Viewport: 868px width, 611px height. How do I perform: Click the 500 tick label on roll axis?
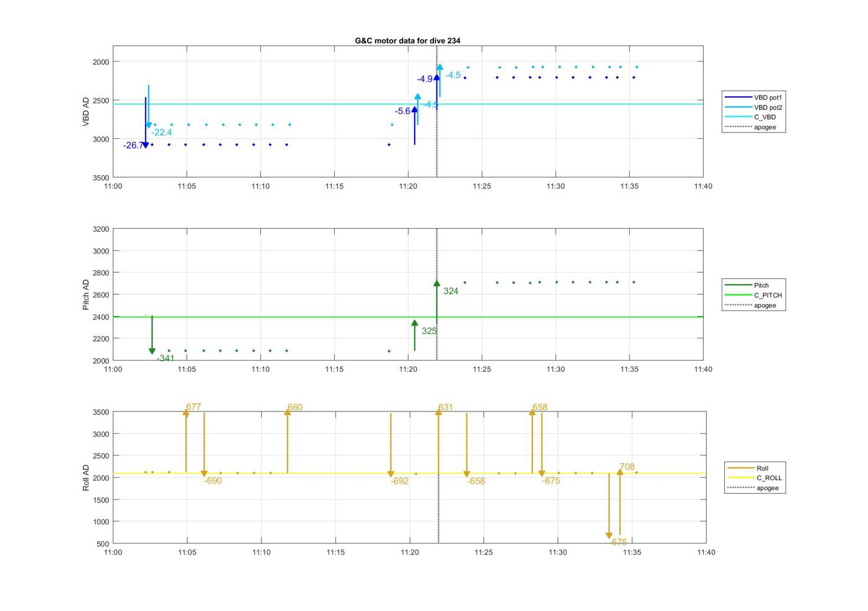pos(103,544)
